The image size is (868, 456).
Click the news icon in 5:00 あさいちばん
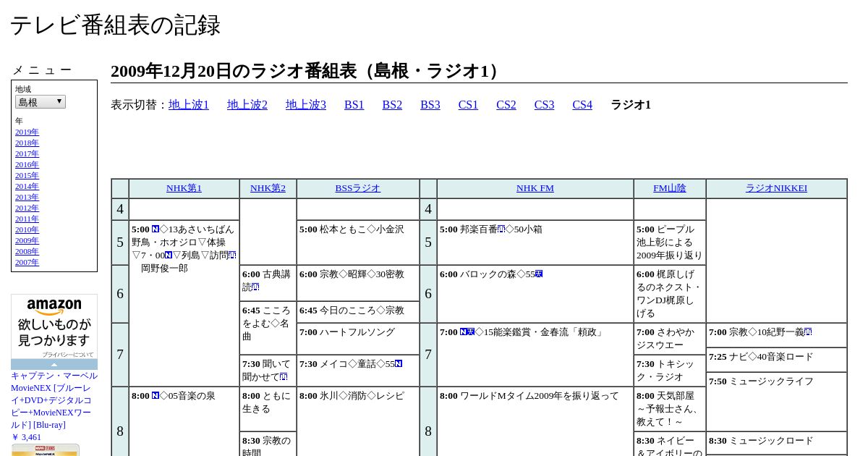point(156,229)
